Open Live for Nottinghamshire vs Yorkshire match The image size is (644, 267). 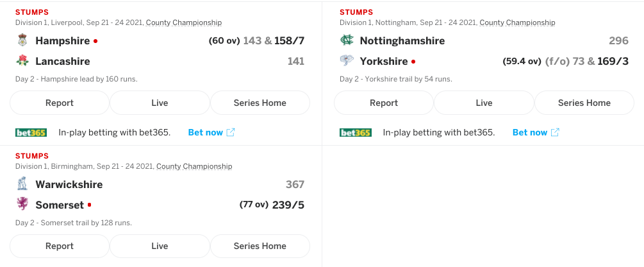[484, 103]
